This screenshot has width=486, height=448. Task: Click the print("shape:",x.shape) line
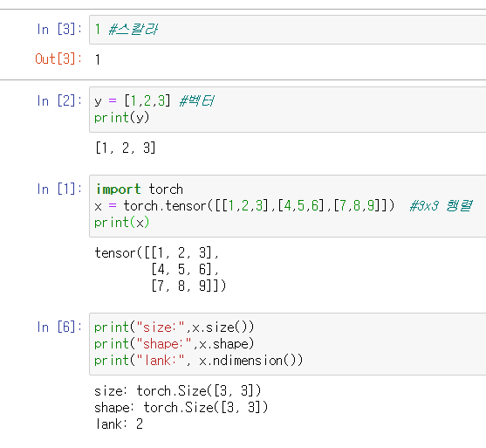175,344
